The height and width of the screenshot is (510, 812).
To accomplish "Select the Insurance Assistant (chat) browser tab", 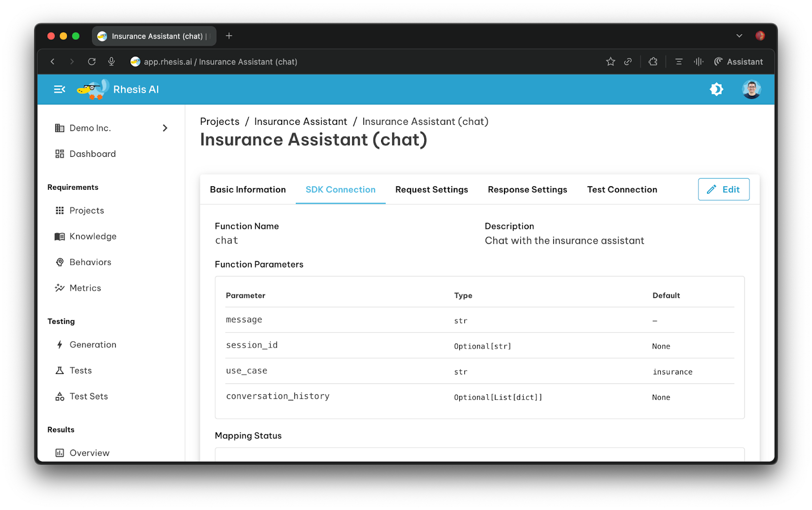I will [154, 36].
